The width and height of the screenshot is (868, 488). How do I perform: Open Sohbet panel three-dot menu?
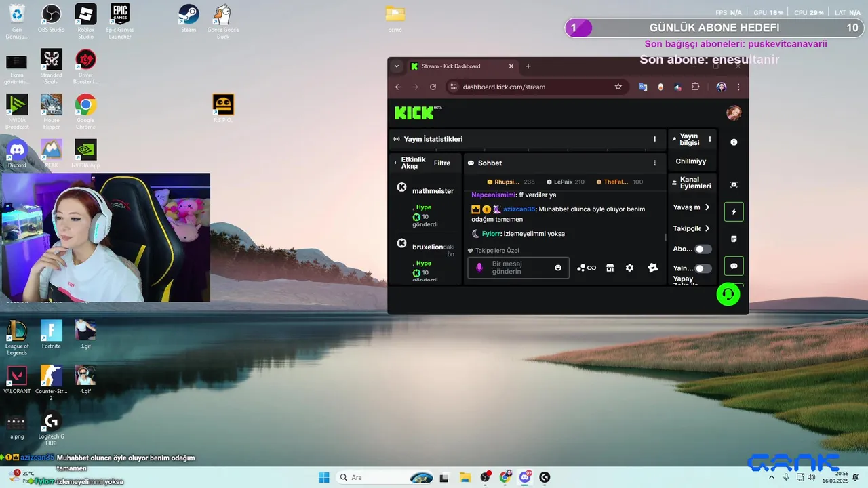point(654,163)
